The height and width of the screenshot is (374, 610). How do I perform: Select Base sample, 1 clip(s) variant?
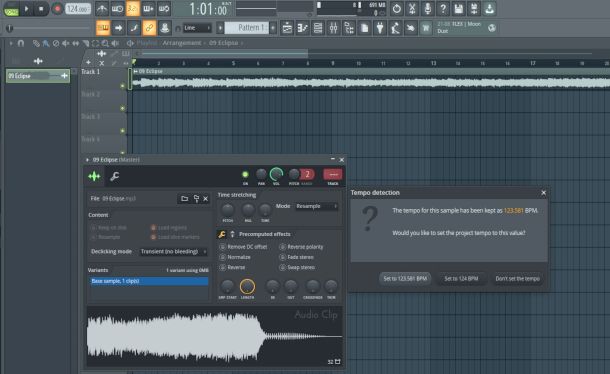149,281
